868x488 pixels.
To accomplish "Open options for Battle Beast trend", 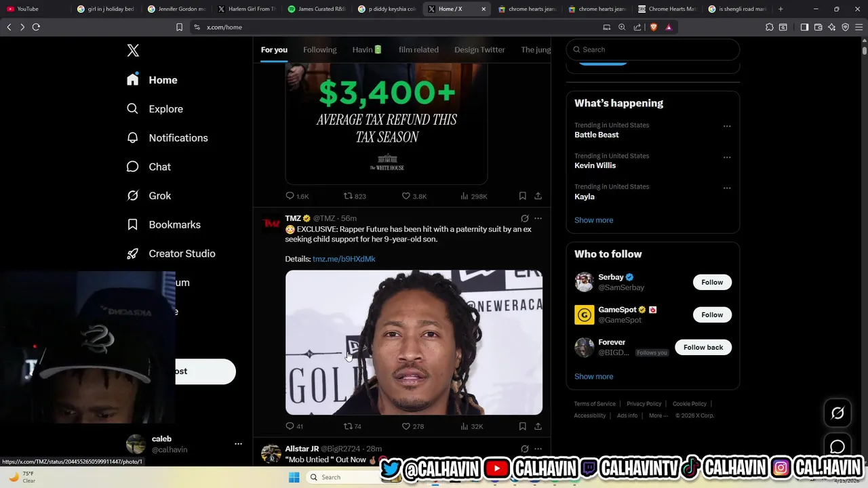I will [727, 126].
